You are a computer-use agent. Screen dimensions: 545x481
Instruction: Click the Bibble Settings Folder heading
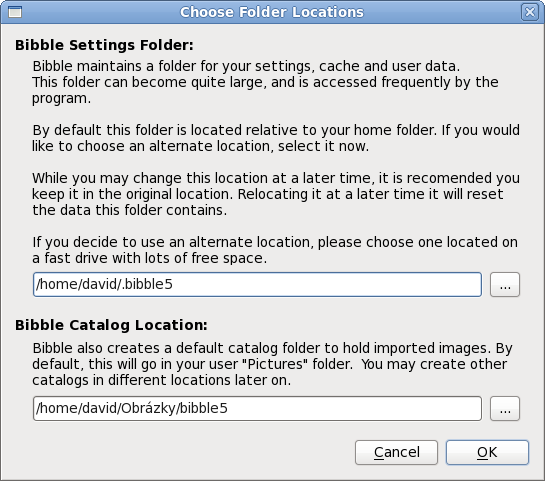104,45
